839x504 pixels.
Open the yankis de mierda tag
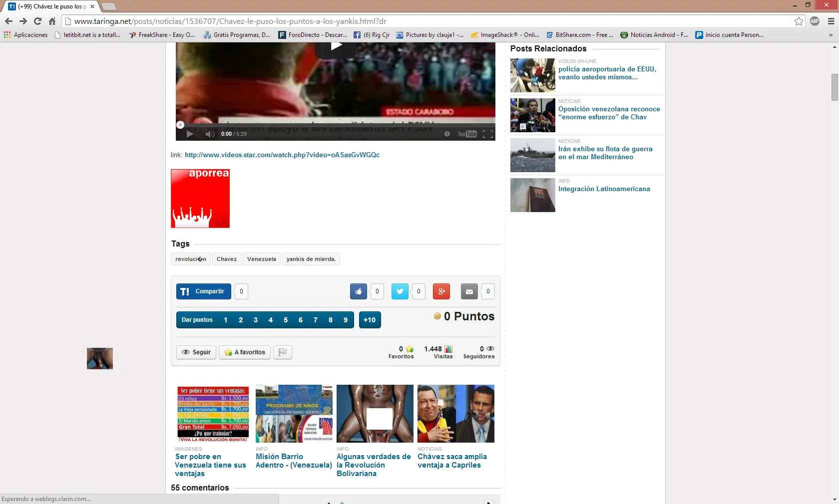point(311,259)
